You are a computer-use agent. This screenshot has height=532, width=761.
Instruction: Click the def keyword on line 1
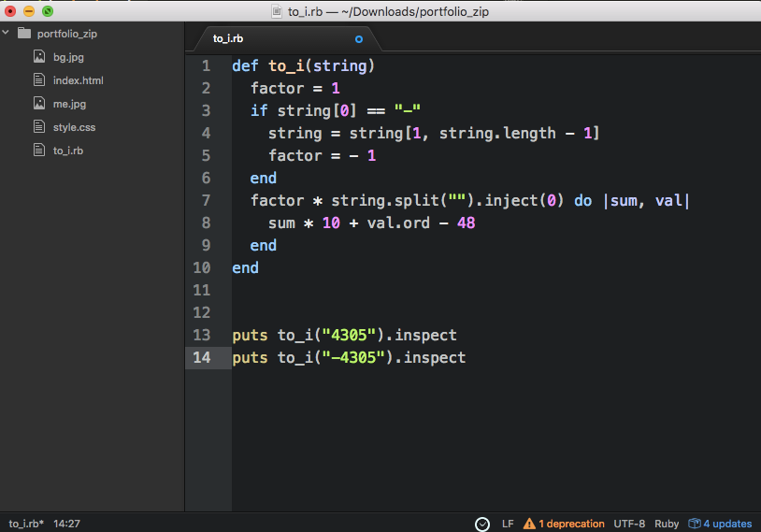pos(245,65)
